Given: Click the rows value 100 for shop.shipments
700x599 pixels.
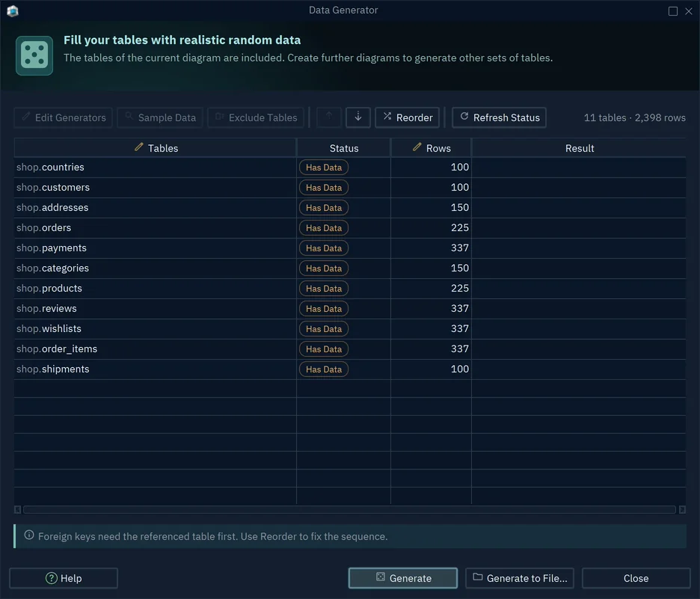Looking at the screenshot, I should coord(459,369).
